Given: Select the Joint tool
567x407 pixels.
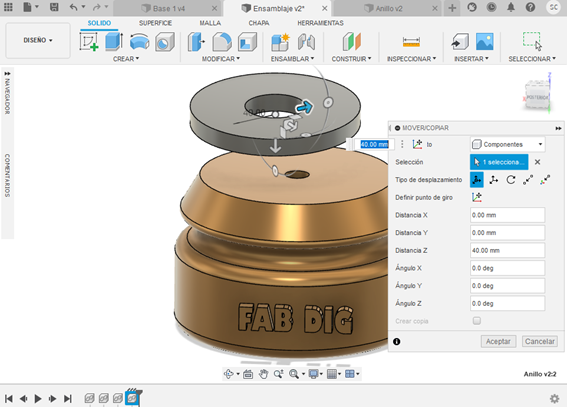Looking at the screenshot, I should pos(306,42).
